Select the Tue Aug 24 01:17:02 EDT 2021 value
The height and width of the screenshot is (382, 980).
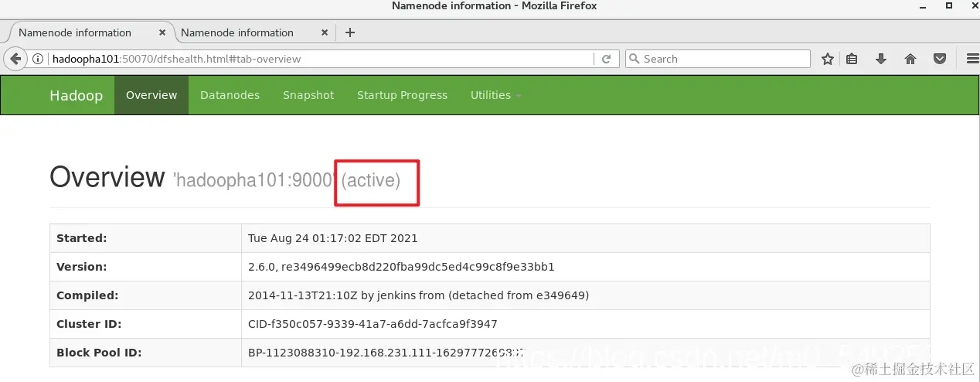(x=333, y=238)
